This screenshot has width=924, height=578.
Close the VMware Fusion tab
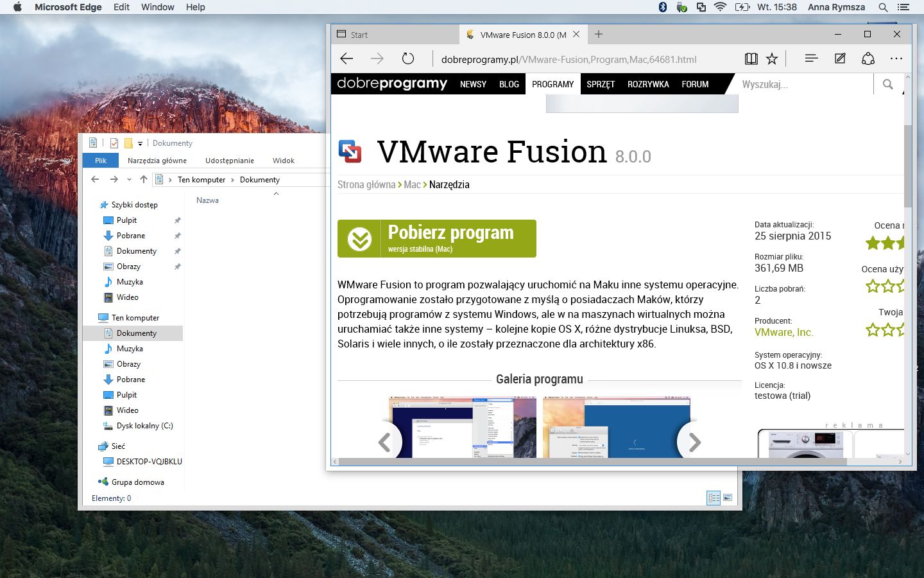tap(576, 34)
